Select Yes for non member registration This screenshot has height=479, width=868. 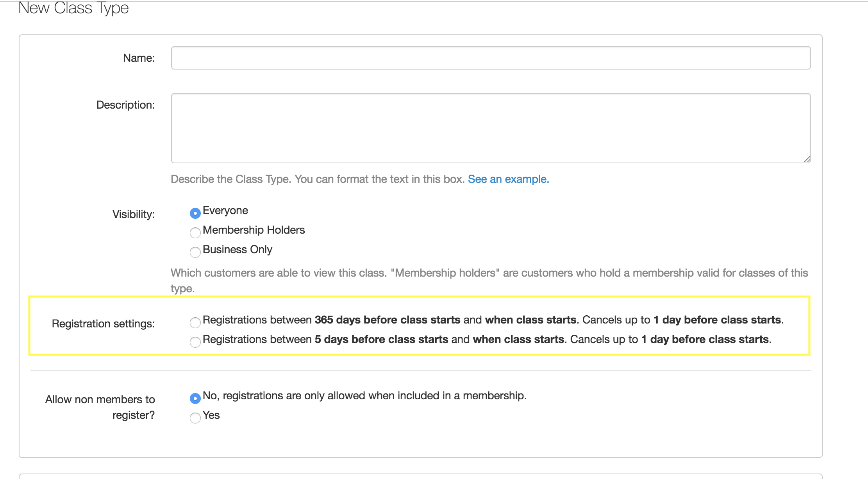(x=195, y=418)
